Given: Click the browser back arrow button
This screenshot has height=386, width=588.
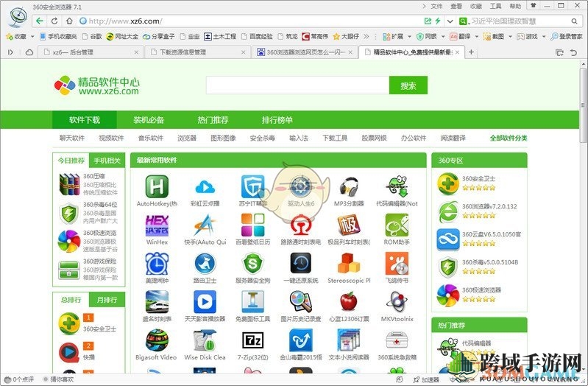Looking at the screenshot, I should (x=40, y=21).
